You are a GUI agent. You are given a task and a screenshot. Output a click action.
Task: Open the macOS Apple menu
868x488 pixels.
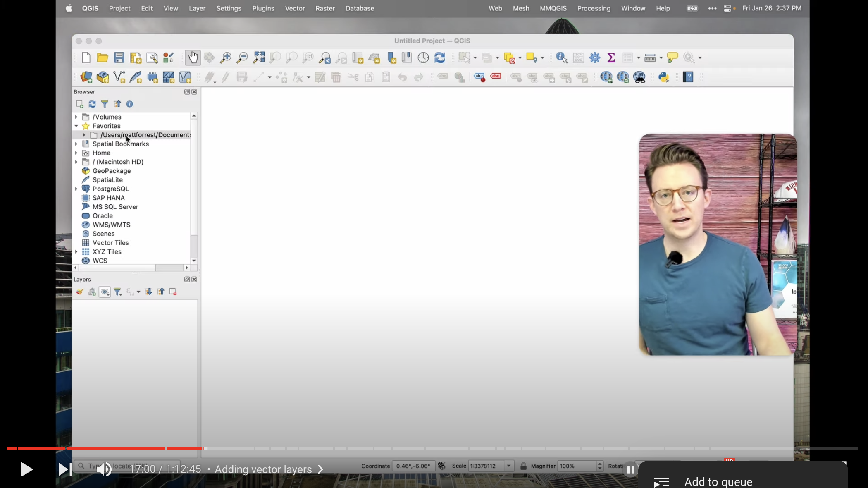(69, 8)
